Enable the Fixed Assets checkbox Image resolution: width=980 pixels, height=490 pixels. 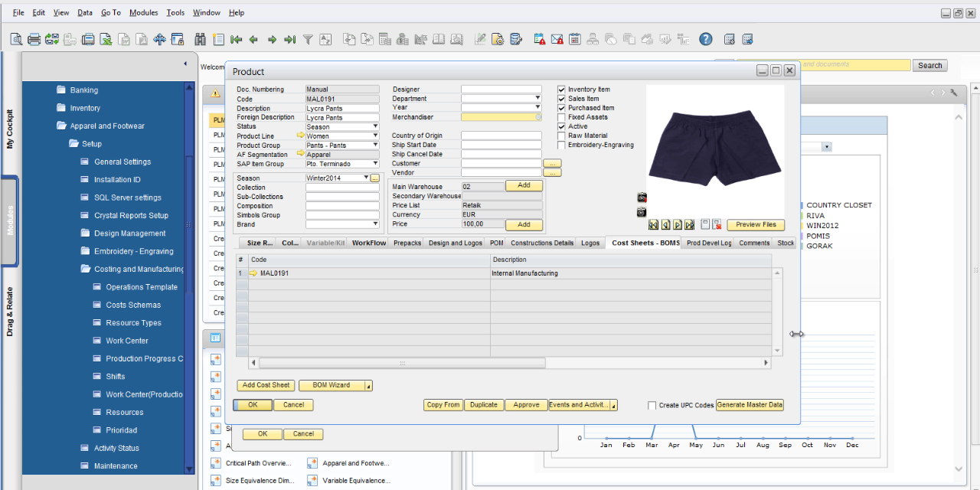[562, 117]
